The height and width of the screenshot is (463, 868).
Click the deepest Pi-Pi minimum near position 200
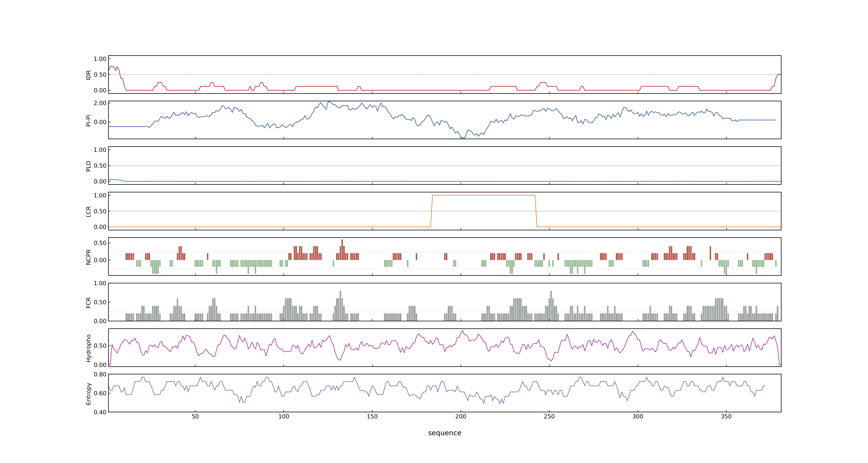[464, 138]
